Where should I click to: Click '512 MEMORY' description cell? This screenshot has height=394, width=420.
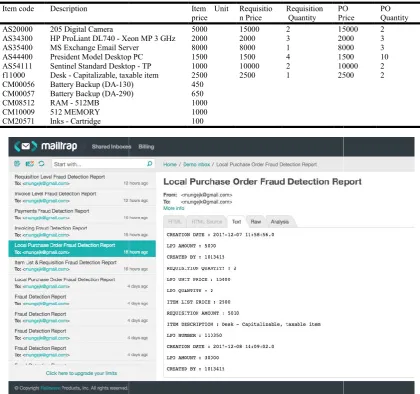tap(75, 112)
